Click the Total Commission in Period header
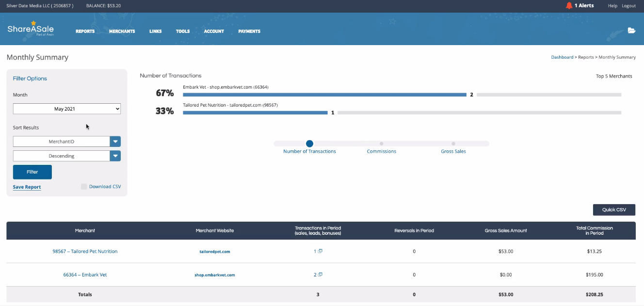 point(595,230)
